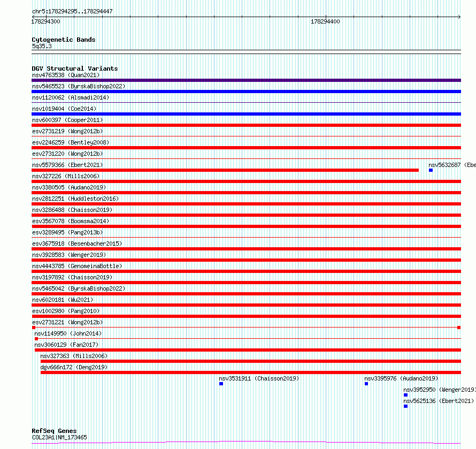Click esv3567078 (Boomsma2014) label

71,221
